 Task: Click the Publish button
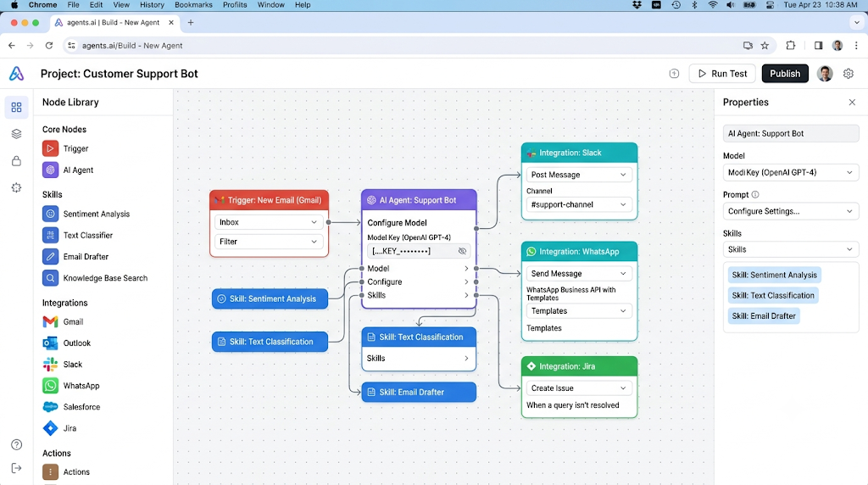(785, 74)
